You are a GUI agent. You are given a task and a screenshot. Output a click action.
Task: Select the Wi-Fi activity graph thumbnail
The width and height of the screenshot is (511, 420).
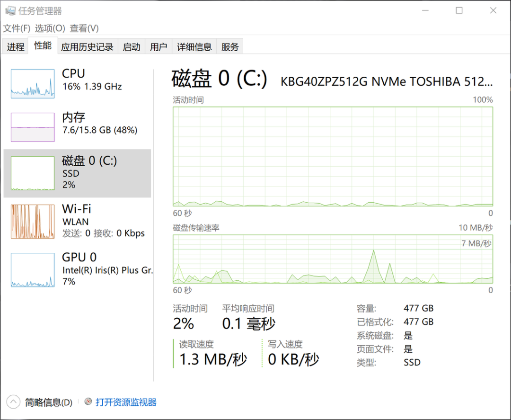[33, 221]
